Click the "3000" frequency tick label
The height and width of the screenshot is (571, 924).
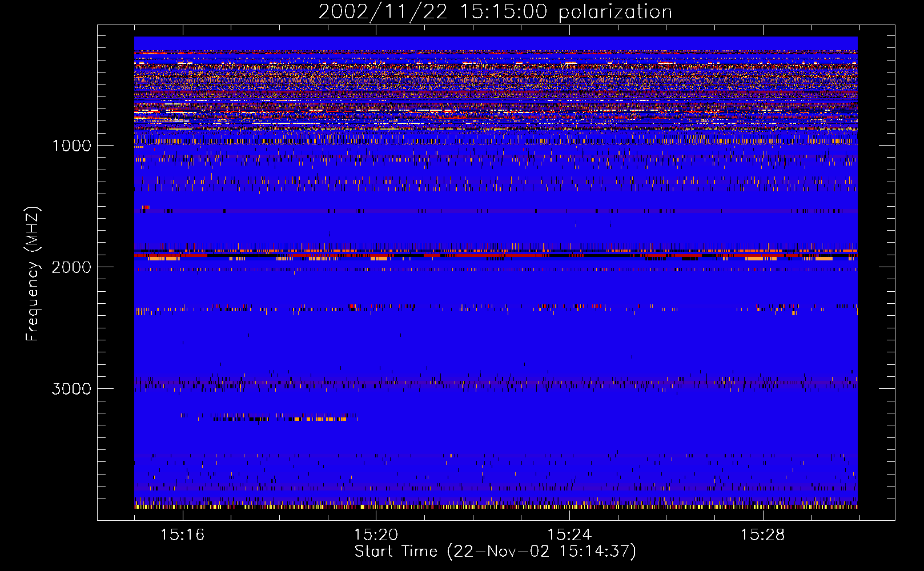[71, 389]
